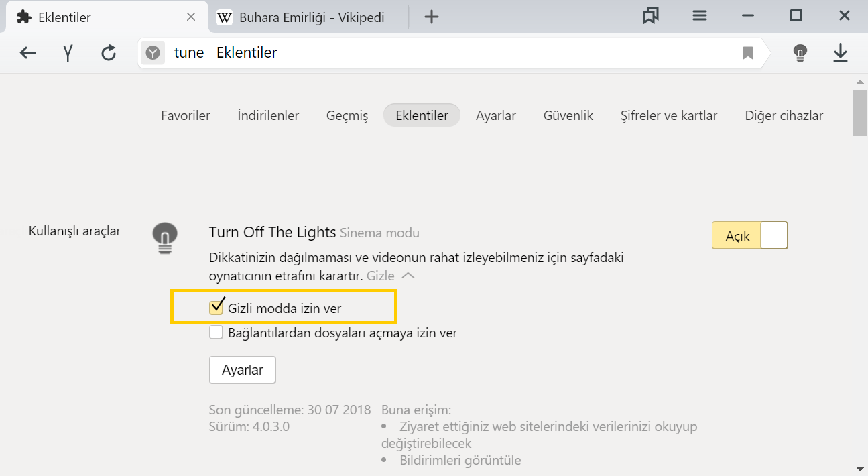This screenshot has width=868, height=476.
Task: Open the browser hamburger menu
Action: [700, 16]
